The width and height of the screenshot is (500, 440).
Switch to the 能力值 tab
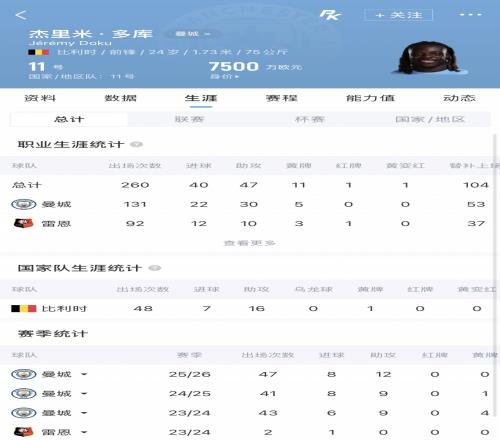pyautogui.click(x=370, y=98)
